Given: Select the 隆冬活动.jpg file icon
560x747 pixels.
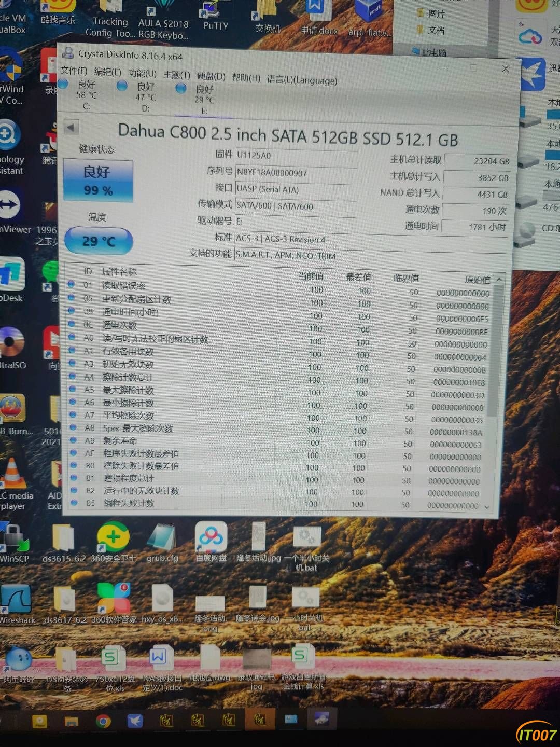Looking at the screenshot, I should click(x=258, y=543).
